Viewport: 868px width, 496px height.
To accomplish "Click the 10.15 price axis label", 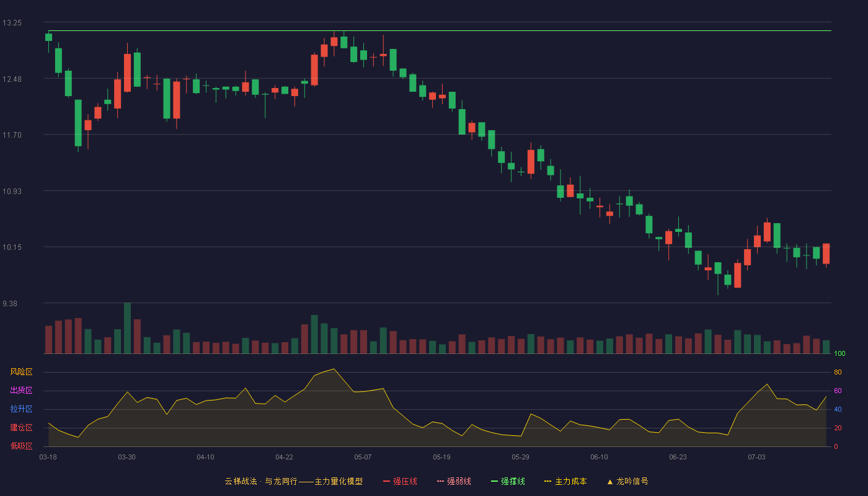I will coord(12,247).
